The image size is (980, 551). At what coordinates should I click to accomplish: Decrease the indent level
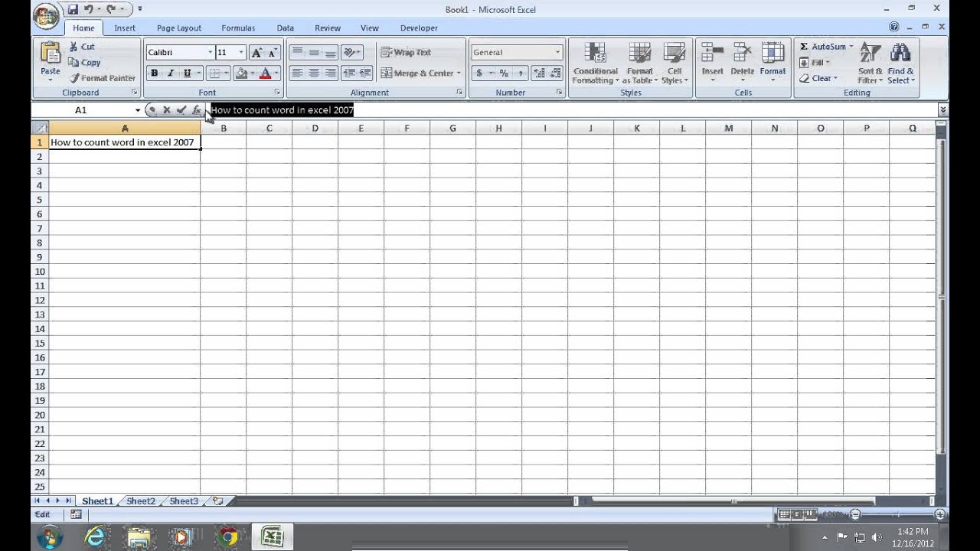[349, 73]
